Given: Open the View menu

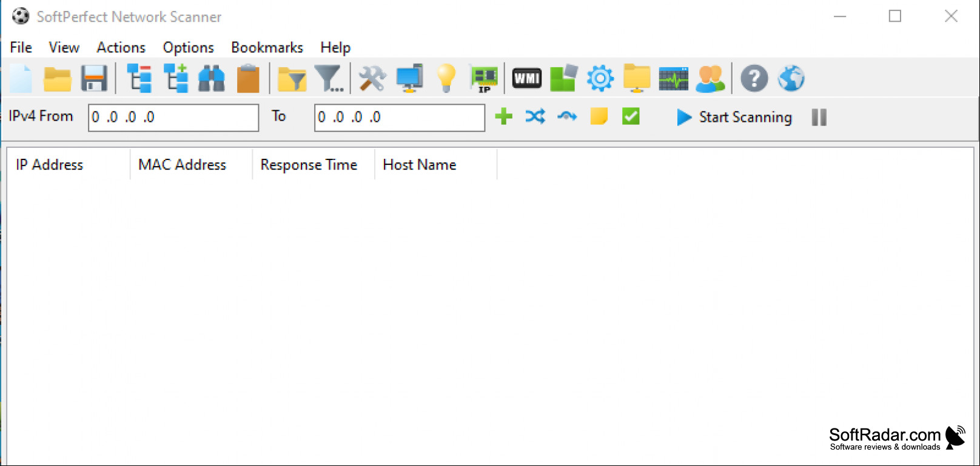Looking at the screenshot, I should point(64,47).
